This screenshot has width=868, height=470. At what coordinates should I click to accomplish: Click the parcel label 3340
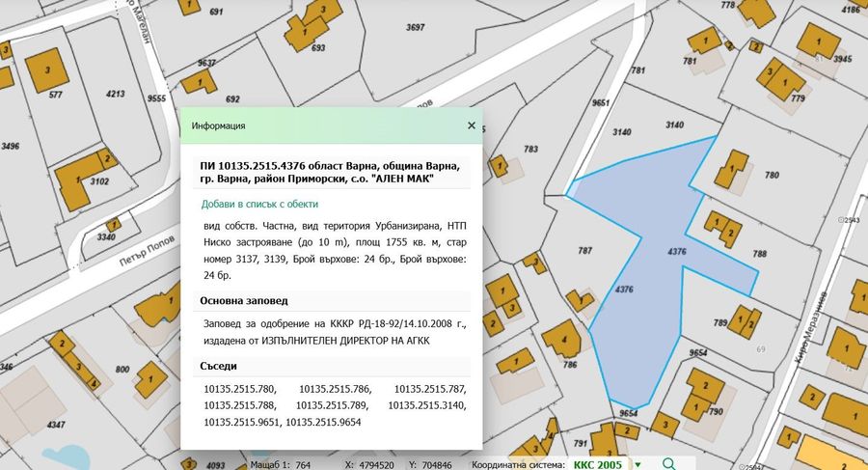point(106,237)
